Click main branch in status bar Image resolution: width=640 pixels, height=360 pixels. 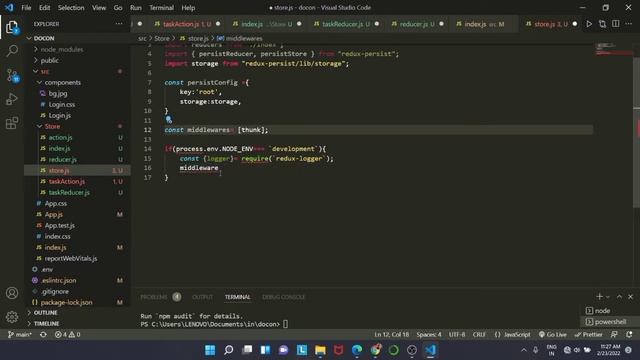(20, 334)
